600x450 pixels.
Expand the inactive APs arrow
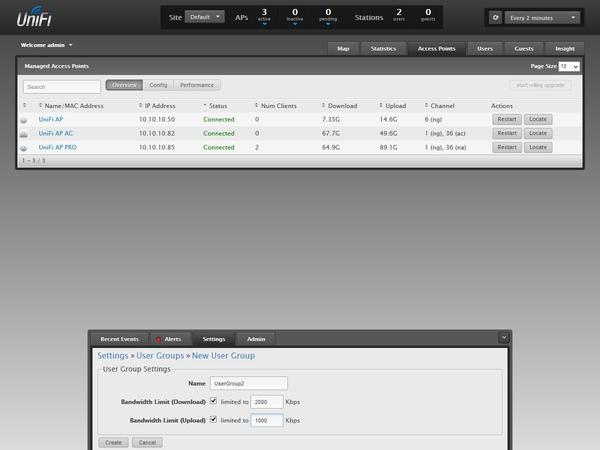[x=295, y=24]
